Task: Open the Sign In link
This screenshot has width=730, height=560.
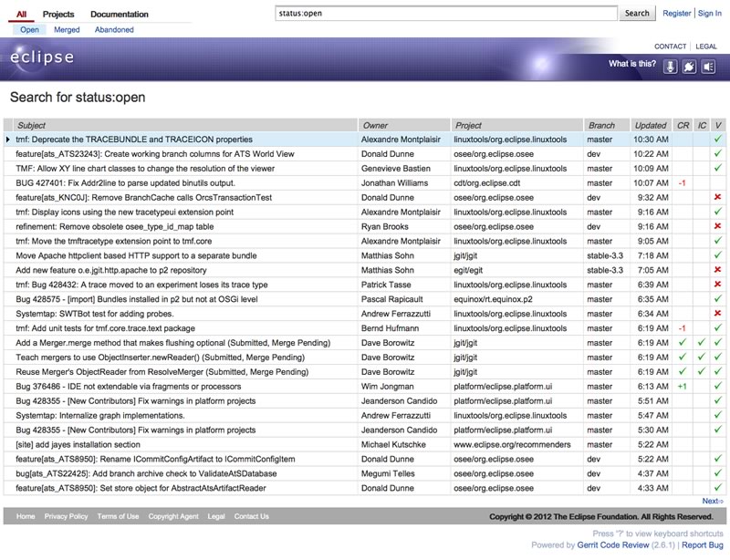Action: coord(709,14)
